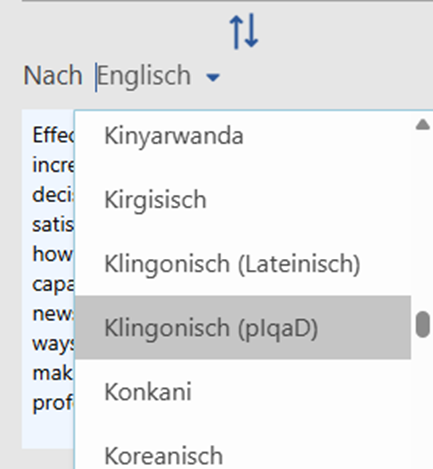Image resolution: width=433 pixels, height=469 pixels.
Task: Click the translation line starting with capa
Action: point(53,285)
